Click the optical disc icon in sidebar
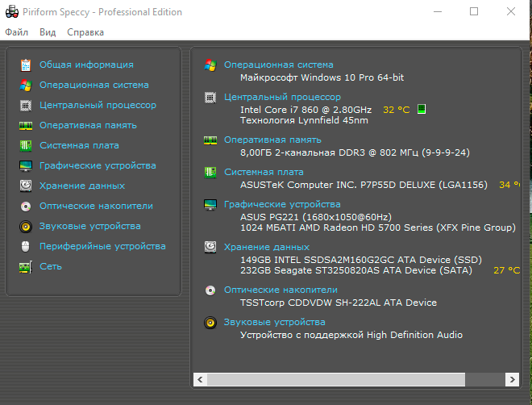 click(x=26, y=206)
